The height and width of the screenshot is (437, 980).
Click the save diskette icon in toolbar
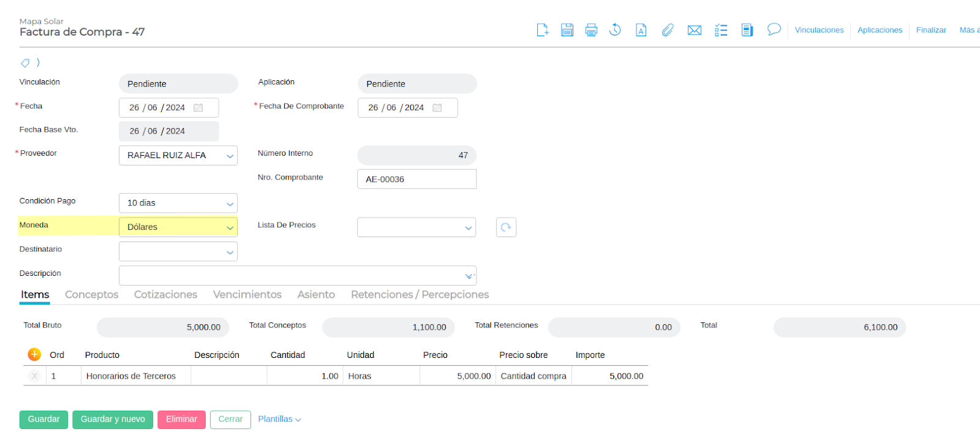567,30
